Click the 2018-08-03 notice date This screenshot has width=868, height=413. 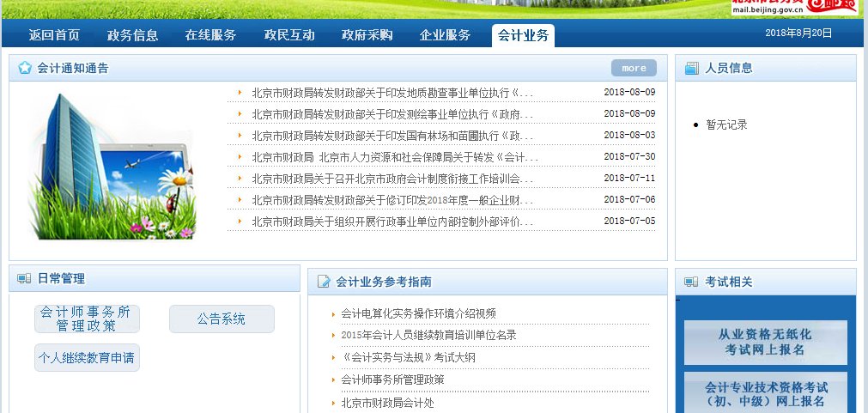(629, 135)
